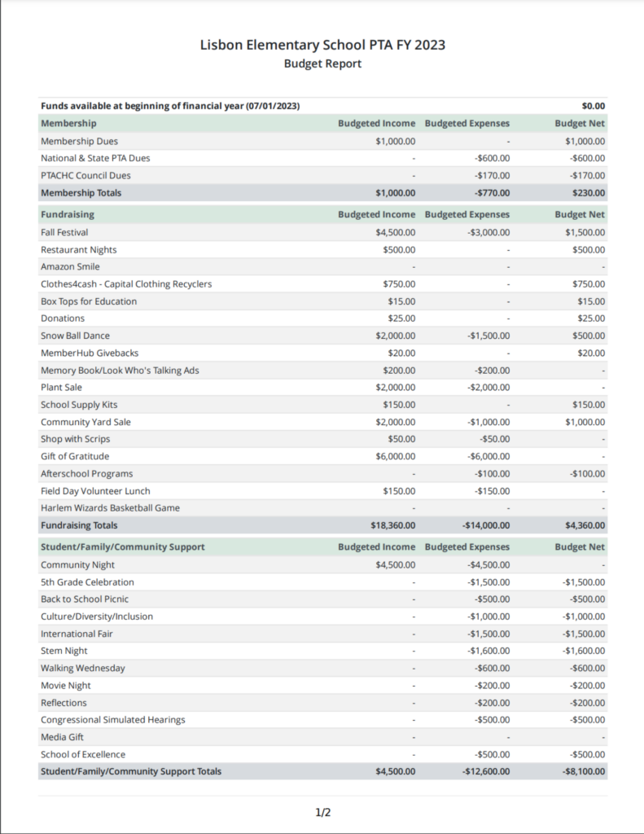Select the PTACHC Council Dues label
644x834 pixels.
[x=85, y=176]
